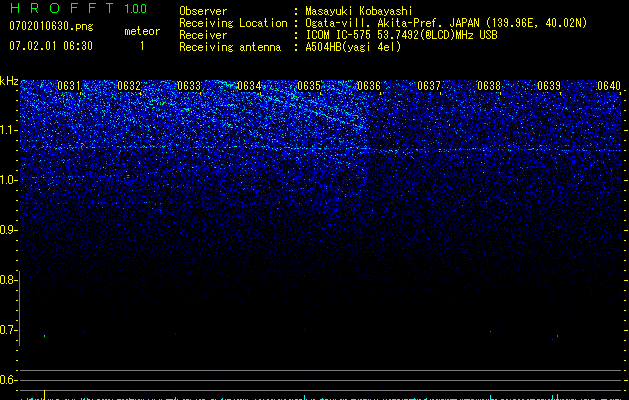Click the Receiving antenna label
The image size is (629, 400).
230,47
